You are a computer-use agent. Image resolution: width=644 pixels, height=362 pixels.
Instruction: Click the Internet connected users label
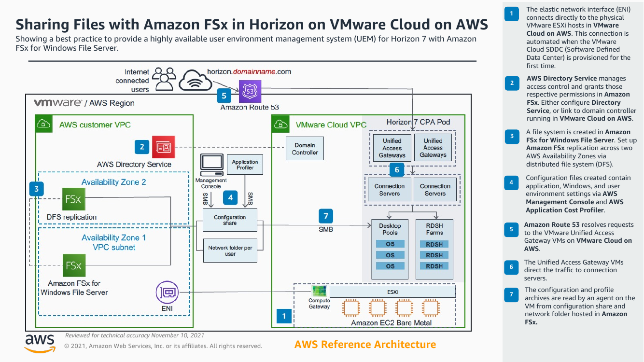pyautogui.click(x=132, y=81)
